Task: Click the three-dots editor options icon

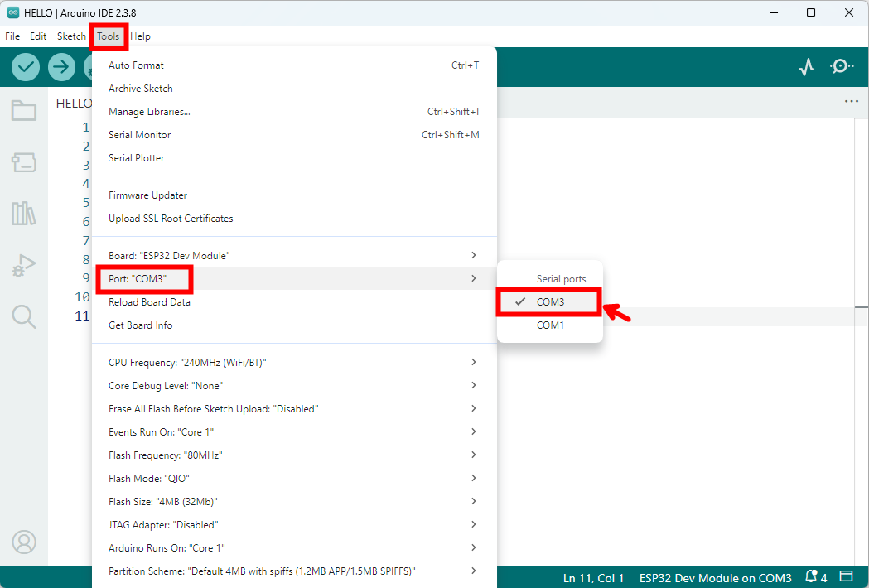Action: click(852, 101)
